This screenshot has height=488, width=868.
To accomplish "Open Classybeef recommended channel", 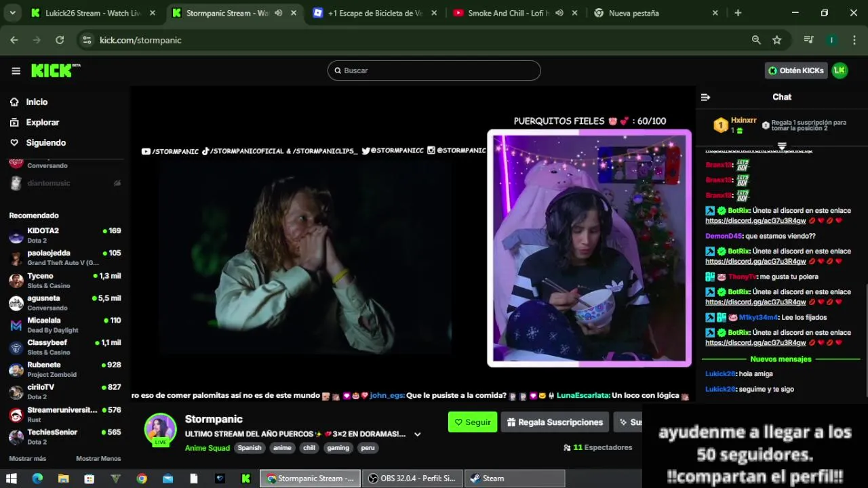I will pyautogui.click(x=65, y=348).
